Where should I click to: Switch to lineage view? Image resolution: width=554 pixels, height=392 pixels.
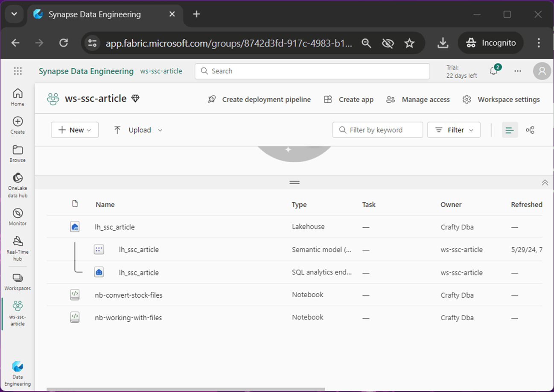click(530, 130)
